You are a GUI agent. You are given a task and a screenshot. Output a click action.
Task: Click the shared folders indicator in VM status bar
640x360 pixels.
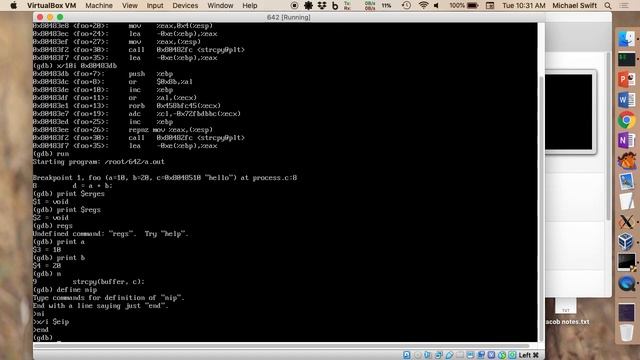[x=460, y=355]
